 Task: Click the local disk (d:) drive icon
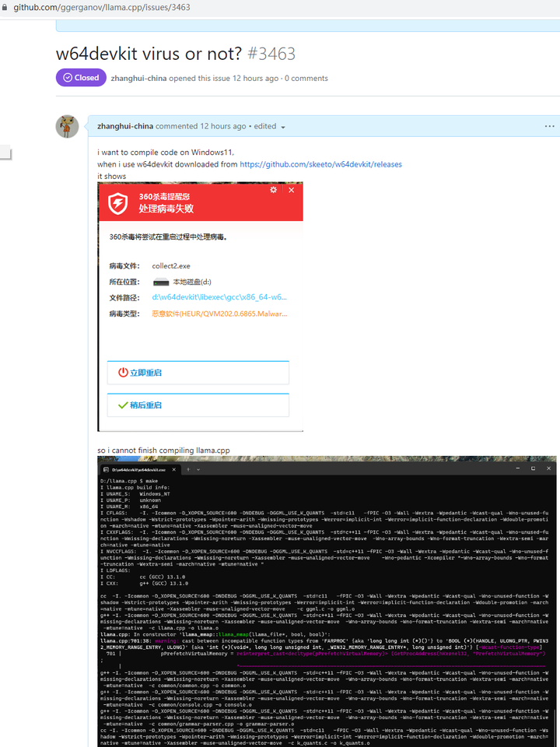(x=161, y=282)
